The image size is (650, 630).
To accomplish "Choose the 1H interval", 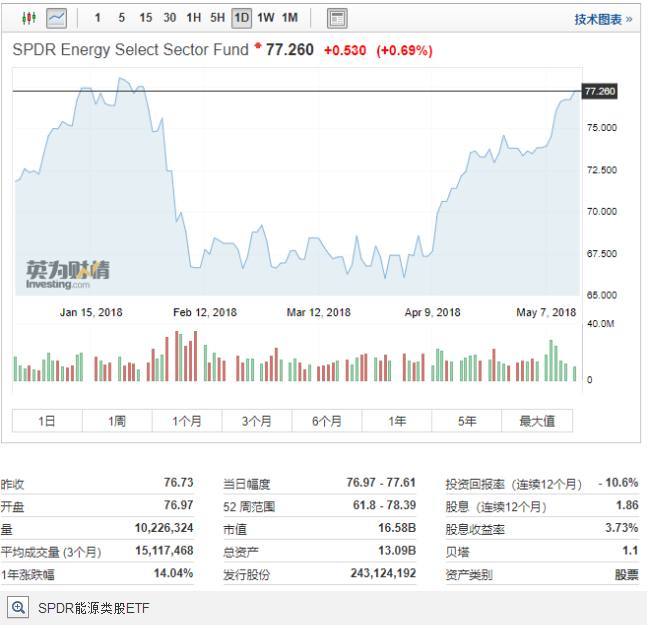I will 194,18.
